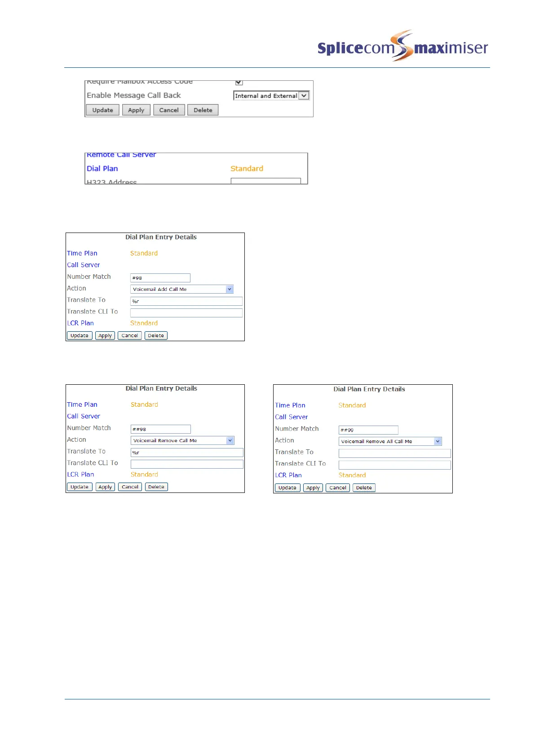Viewport: 535px width, 756px height.
Task: Click Translate CLI To field in #98 entry
Action: pyautogui.click(x=186, y=313)
